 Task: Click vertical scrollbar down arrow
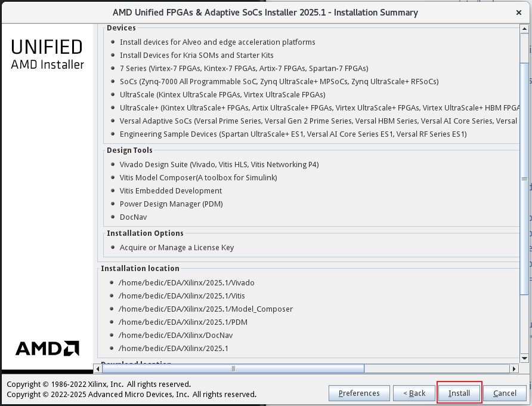524,358
